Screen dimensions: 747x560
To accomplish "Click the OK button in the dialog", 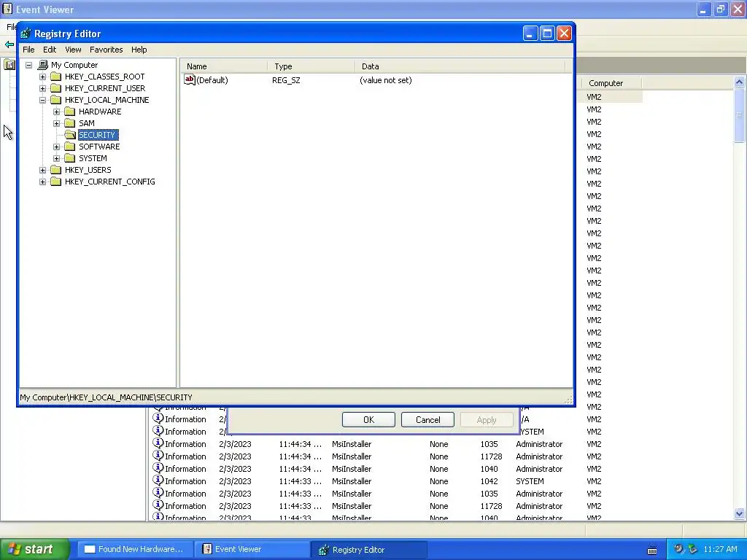I will click(x=368, y=419).
